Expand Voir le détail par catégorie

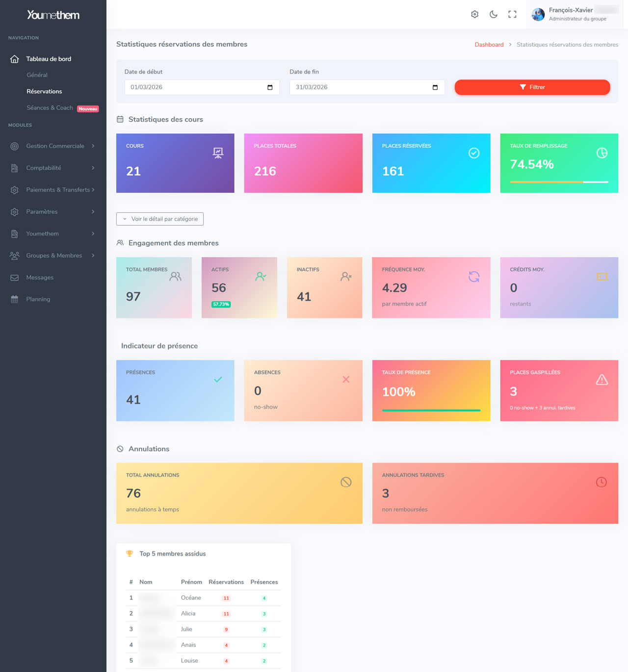click(160, 219)
